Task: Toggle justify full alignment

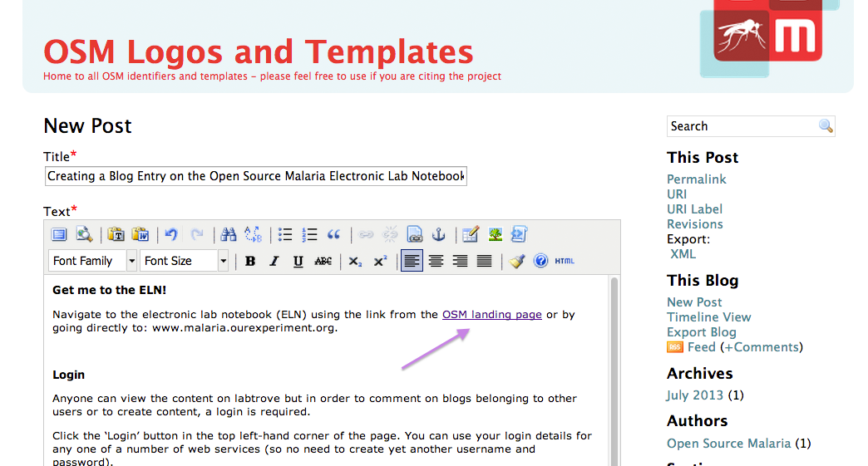Action: [485, 261]
